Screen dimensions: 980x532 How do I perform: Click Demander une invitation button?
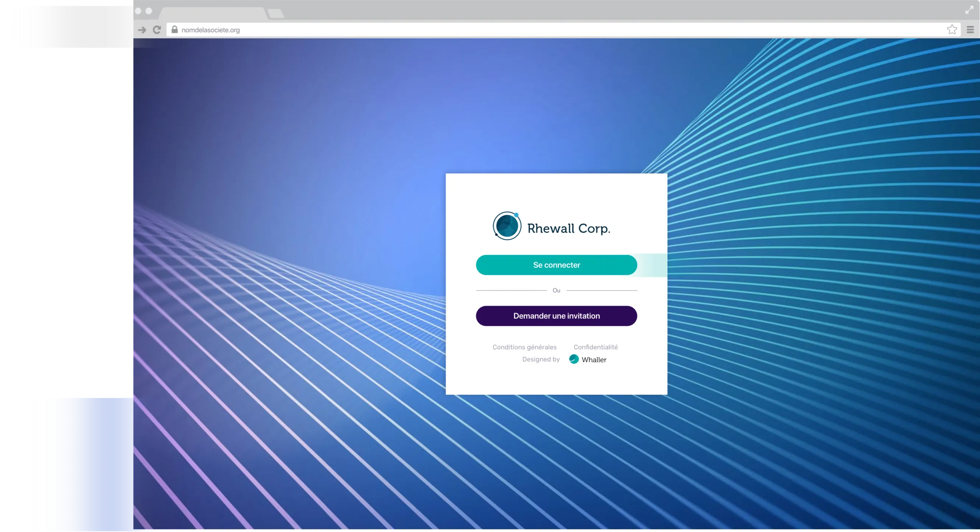[556, 316]
